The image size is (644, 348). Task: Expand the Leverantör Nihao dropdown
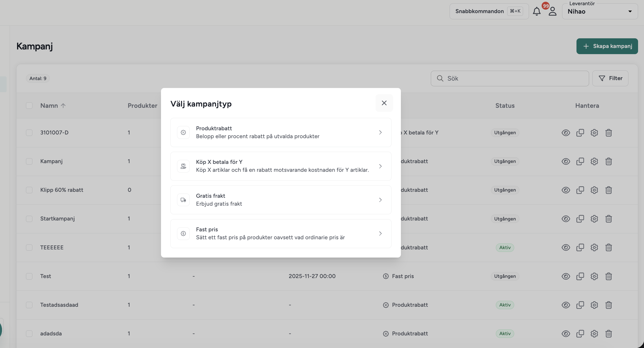600,11
